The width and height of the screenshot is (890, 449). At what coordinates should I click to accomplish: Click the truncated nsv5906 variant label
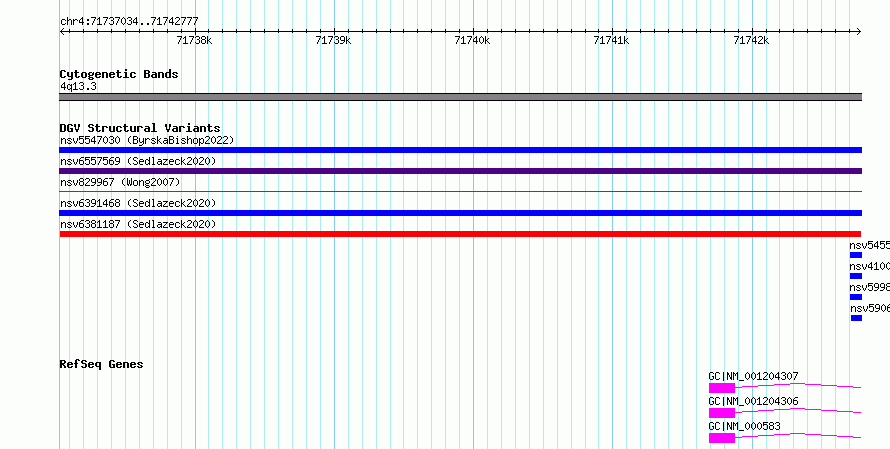point(870,308)
